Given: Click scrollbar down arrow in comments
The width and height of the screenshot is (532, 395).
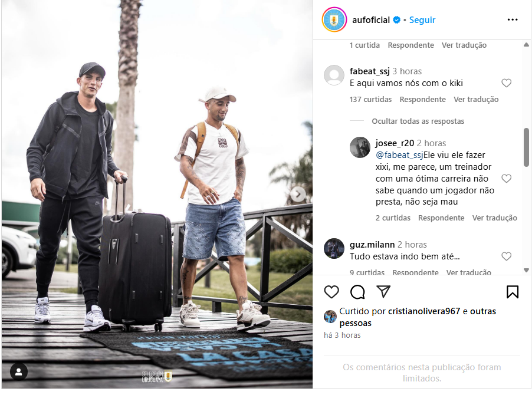Looking at the screenshot, I should [x=526, y=270].
